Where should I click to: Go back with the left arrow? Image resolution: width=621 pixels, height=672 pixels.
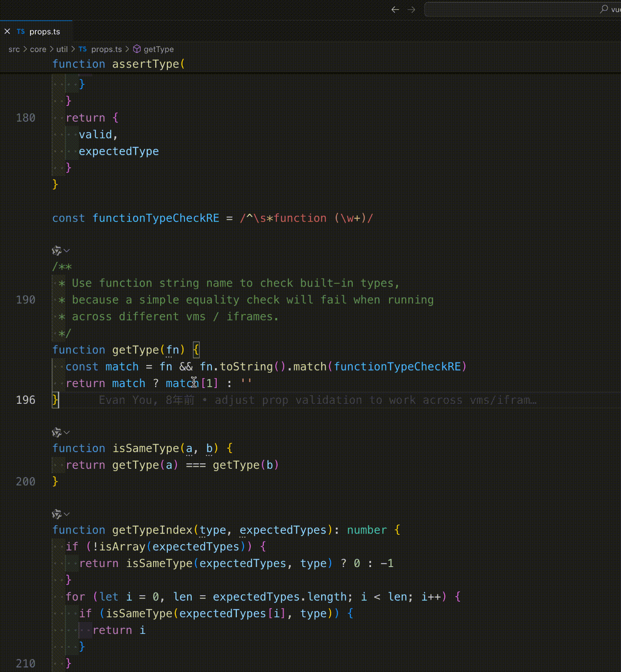(x=395, y=9)
